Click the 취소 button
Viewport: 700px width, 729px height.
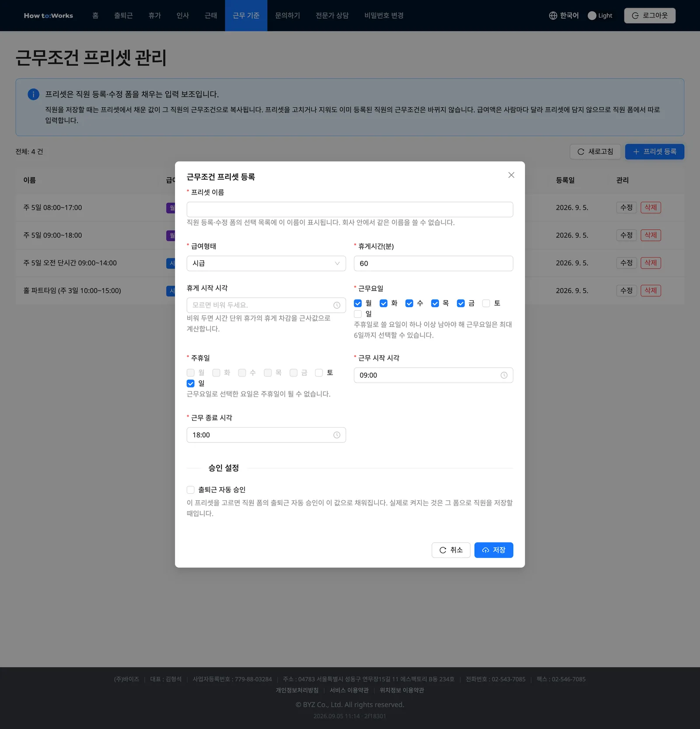[451, 550]
